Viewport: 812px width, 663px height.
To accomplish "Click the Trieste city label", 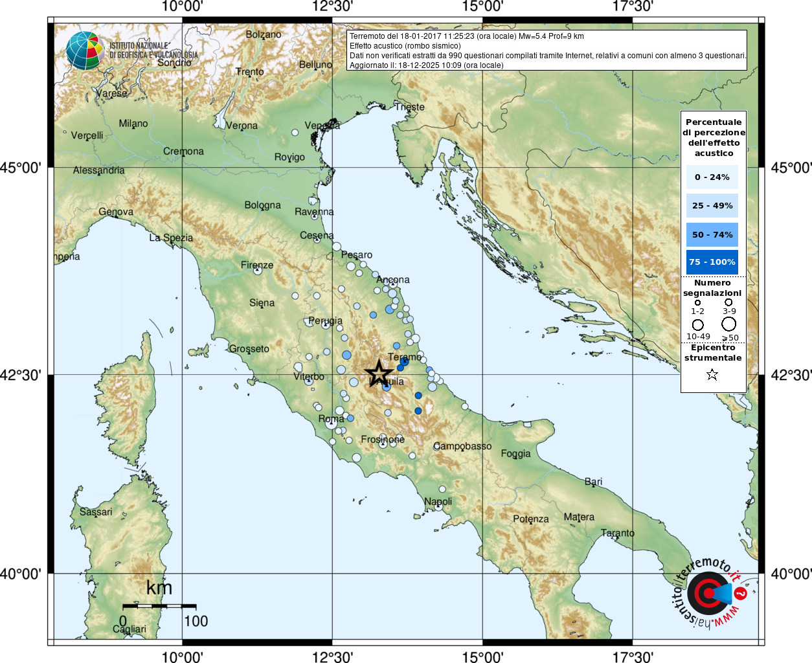I will click(x=410, y=107).
